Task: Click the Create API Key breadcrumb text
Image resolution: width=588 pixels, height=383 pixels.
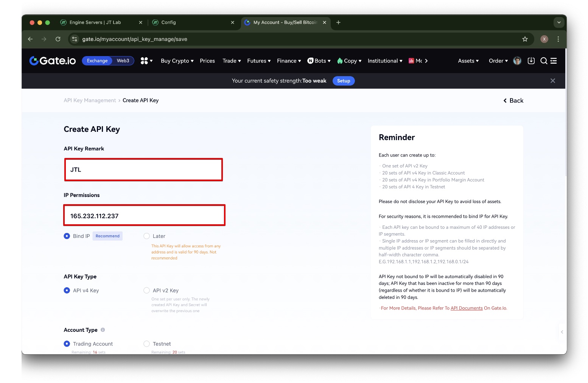Action: tap(140, 100)
